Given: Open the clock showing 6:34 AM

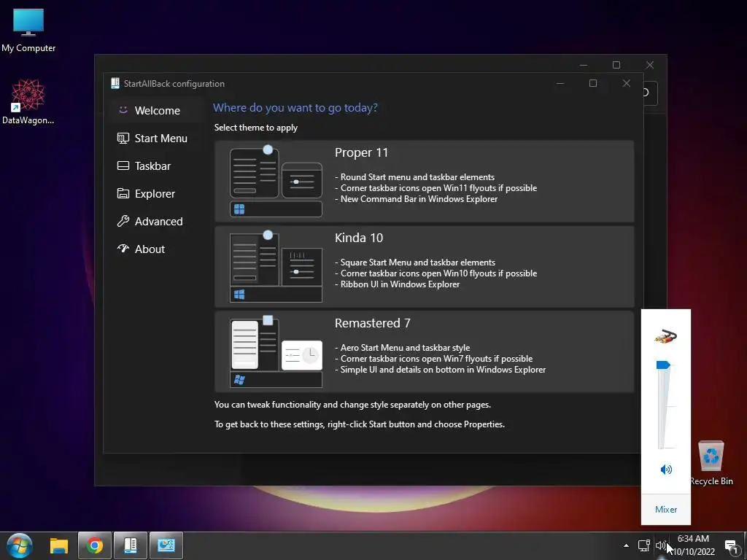Looking at the screenshot, I should tap(693, 545).
